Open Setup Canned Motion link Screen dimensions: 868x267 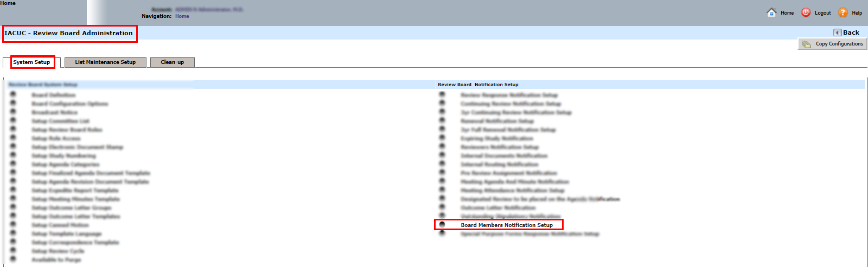pos(60,225)
